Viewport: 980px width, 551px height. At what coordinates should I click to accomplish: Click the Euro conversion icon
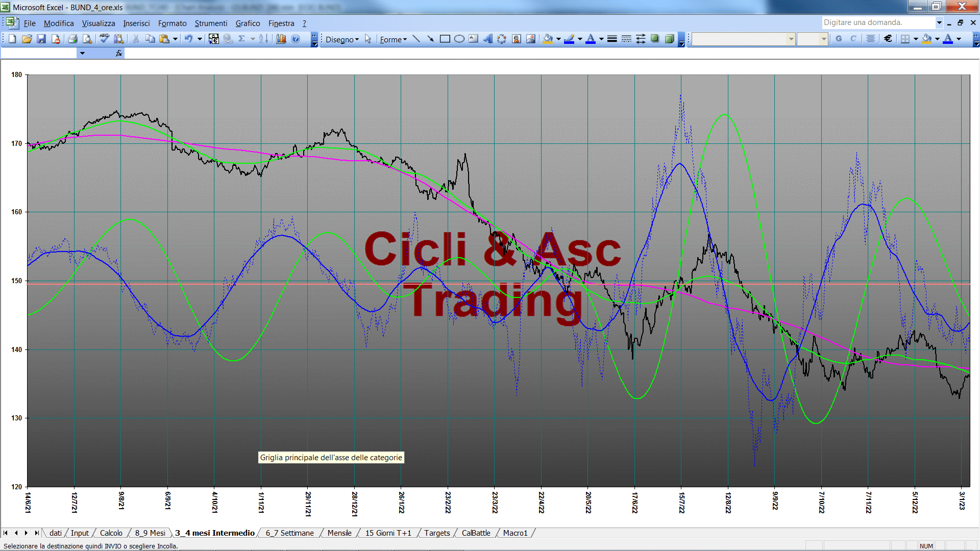coord(214,39)
